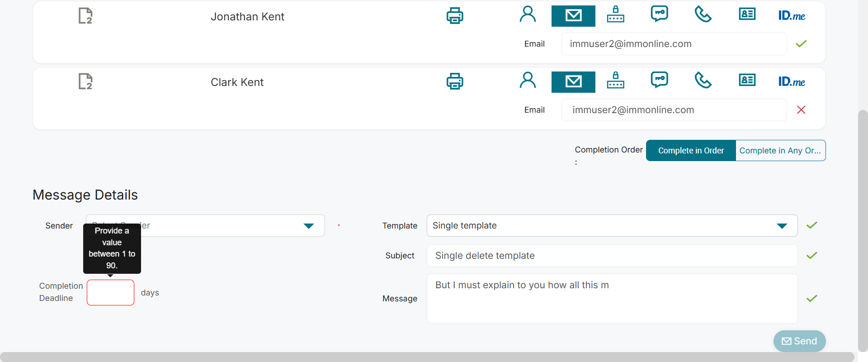868x362 pixels.
Task: Click the print icon for Clark Kent
Action: tap(455, 81)
